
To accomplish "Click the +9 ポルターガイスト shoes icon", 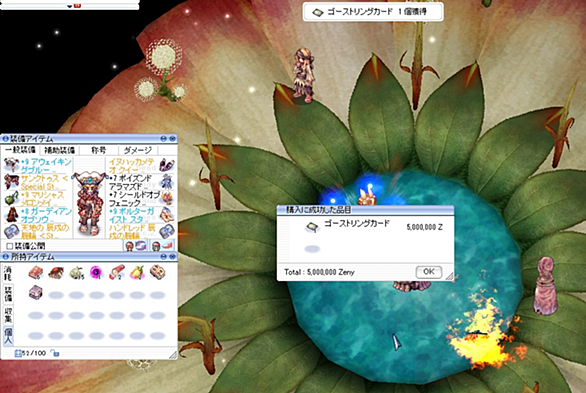I will [167, 215].
